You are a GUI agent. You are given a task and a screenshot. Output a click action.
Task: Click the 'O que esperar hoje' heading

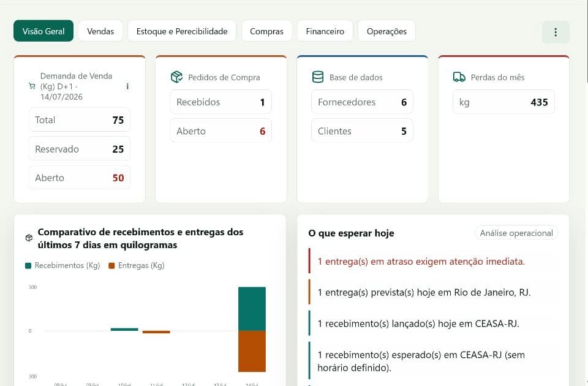(x=351, y=233)
